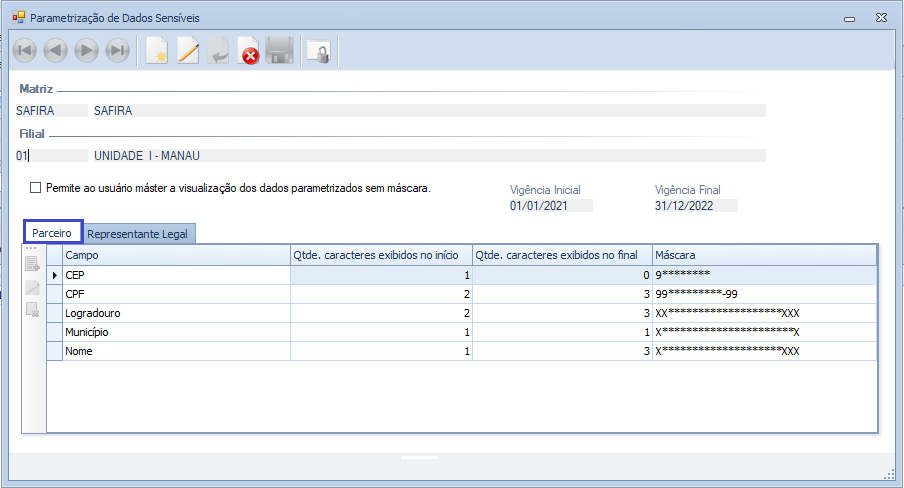Image resolution: width=904 pixels, height=488 pixels.
Task: Click the Vigência Inicial date field
Action: click(550, 206)
